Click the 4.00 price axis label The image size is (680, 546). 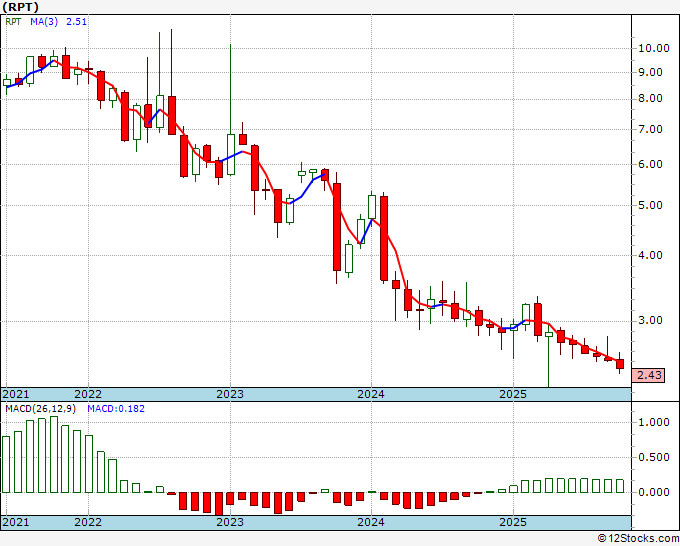(x=650, y=255)
